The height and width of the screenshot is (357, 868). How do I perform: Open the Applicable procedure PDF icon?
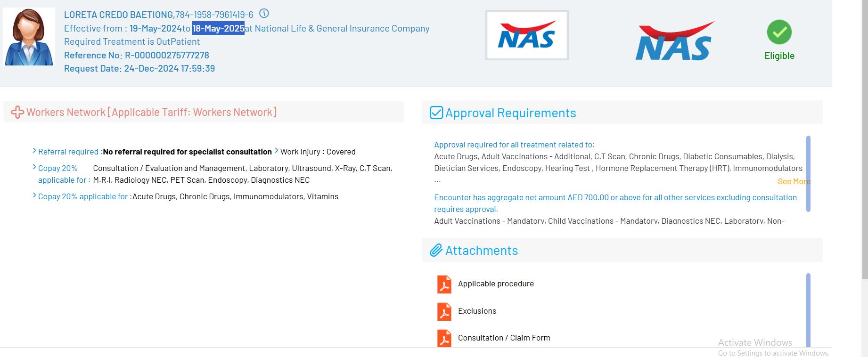coord(444,284)
